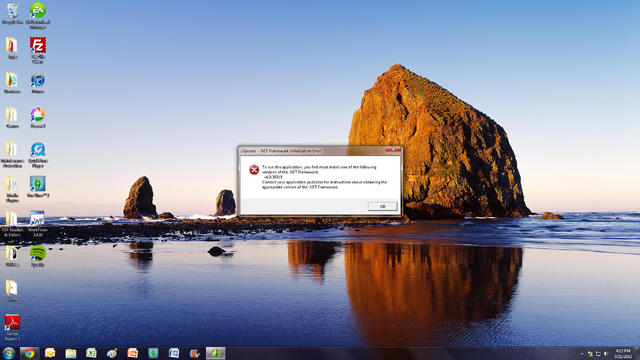Screen dimensions: 640x360
Task: Open the network status tray icon
Action: click(x=598, y=353)
